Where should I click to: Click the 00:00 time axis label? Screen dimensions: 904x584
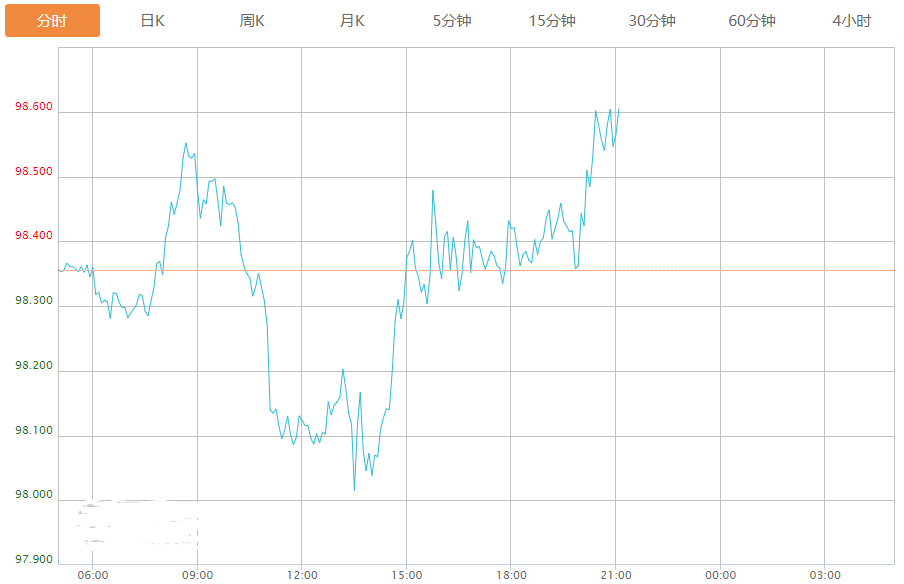pos(720,575)
